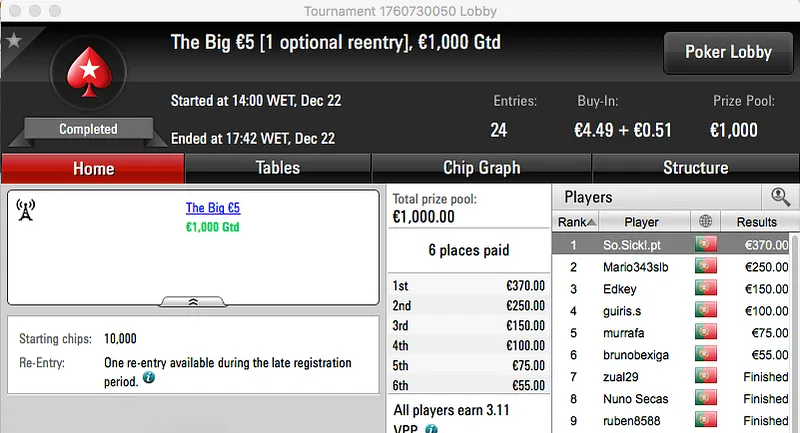Select player Edkey in the list
800x433 pixels.
coord(620,289)
